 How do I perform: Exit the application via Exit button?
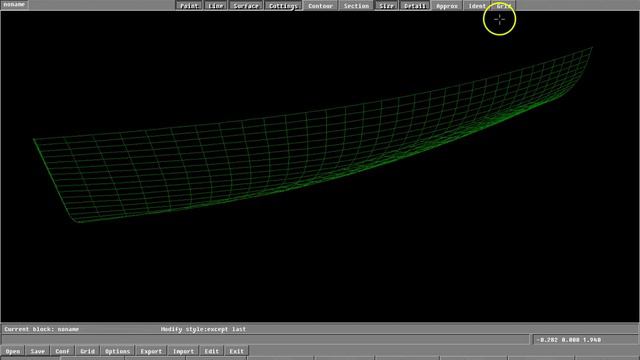[236, 351]
